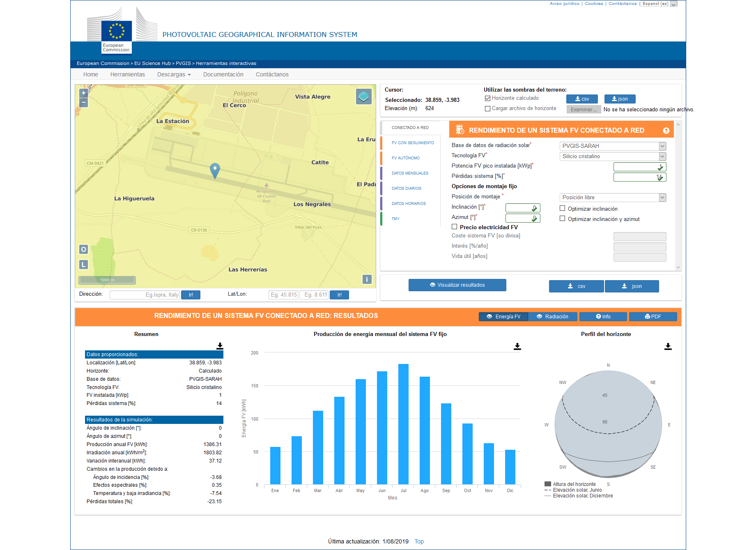756x550 pixels.
Task: Download the monthly energy production chart
Action: pos(517,346)
